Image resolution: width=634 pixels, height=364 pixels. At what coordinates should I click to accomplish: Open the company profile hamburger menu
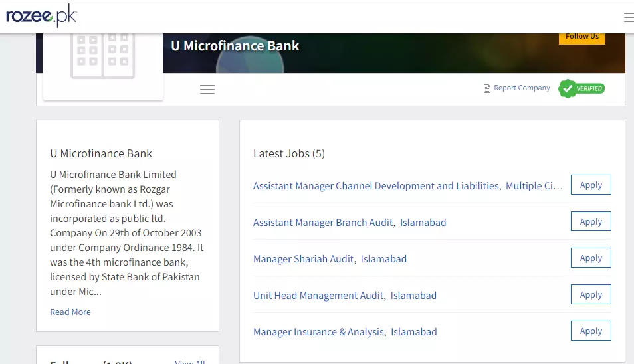pos(207,90)
